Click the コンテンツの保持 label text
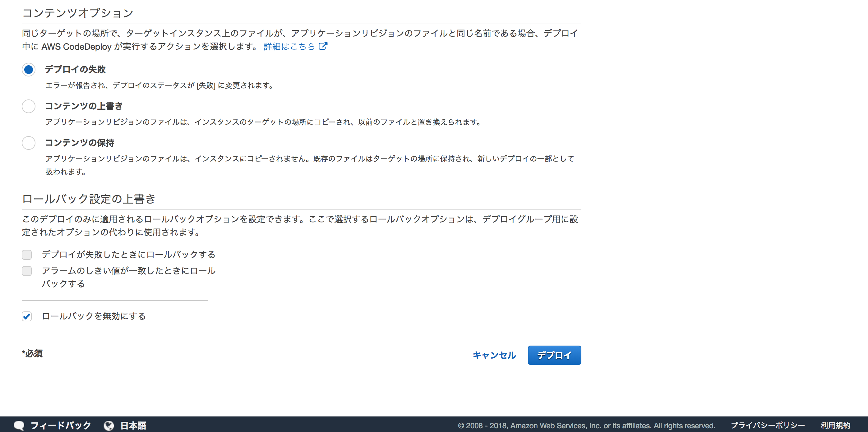Screen dimensions: 868x432 80,143
